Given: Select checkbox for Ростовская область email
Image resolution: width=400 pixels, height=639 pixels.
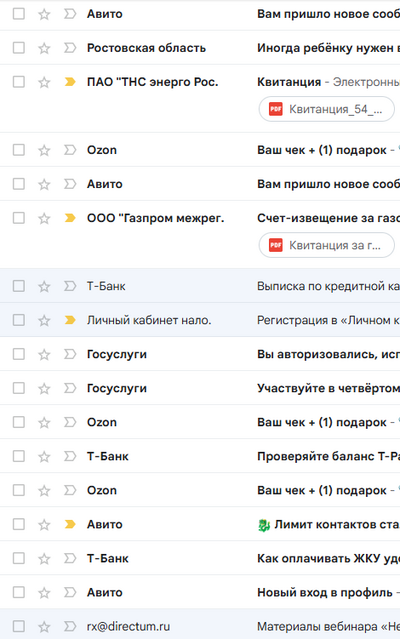Looking at the screenshot, I should pos(19,48).
